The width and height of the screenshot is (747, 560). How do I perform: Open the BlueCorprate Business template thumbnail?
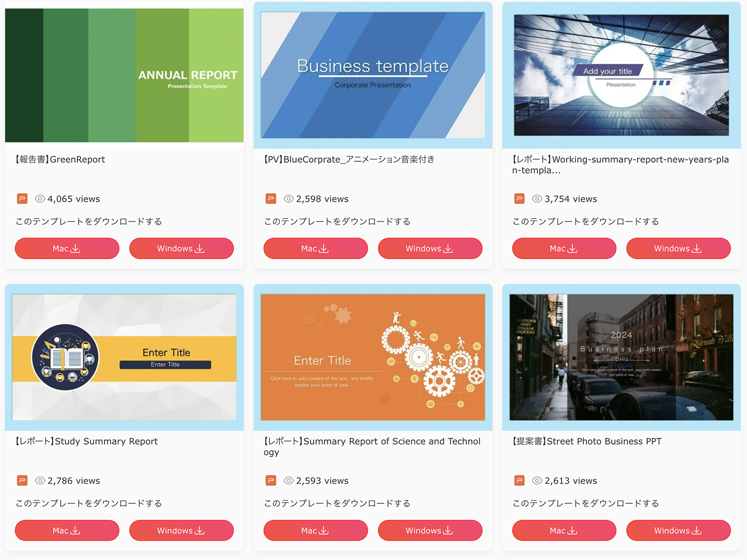(373, 75)
